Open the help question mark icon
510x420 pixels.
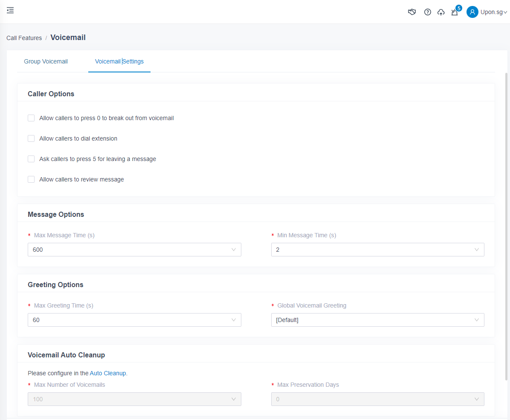(427, 12)
